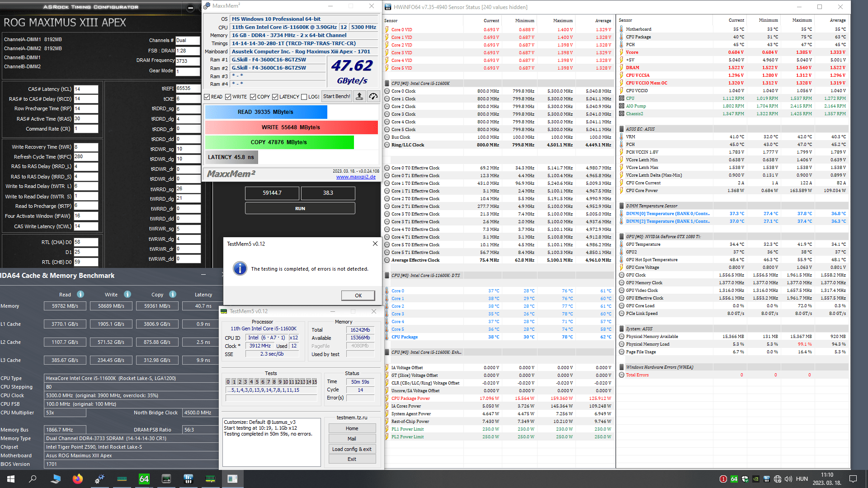Click COPY 47876 MByte/s result bar
The image size is (868, 488).
279,142
